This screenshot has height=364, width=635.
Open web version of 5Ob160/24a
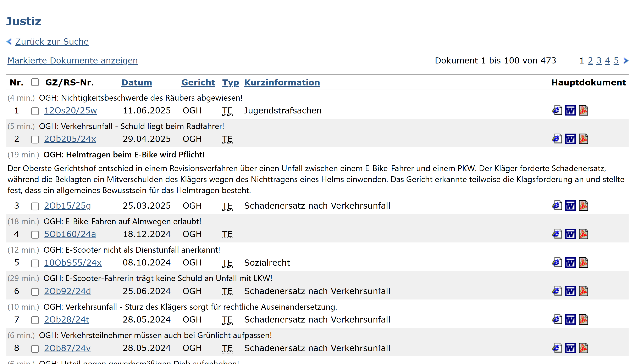557,234
